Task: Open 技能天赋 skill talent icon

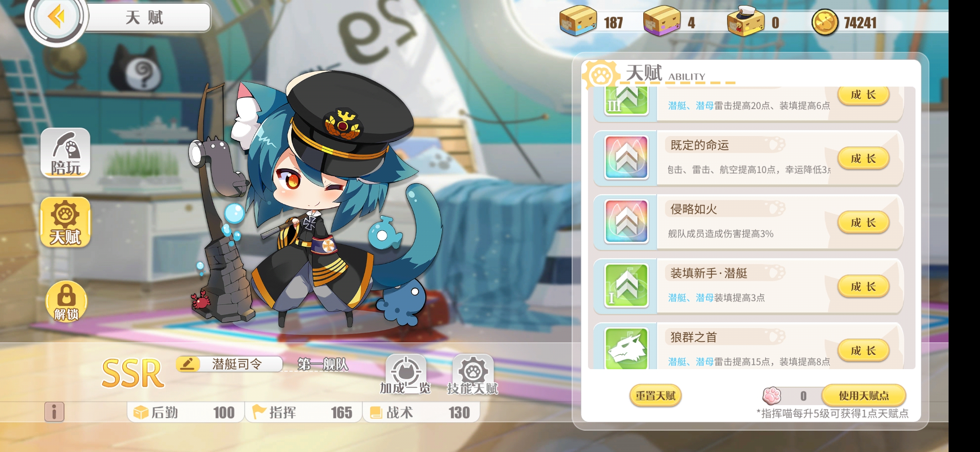Action: 472,375
